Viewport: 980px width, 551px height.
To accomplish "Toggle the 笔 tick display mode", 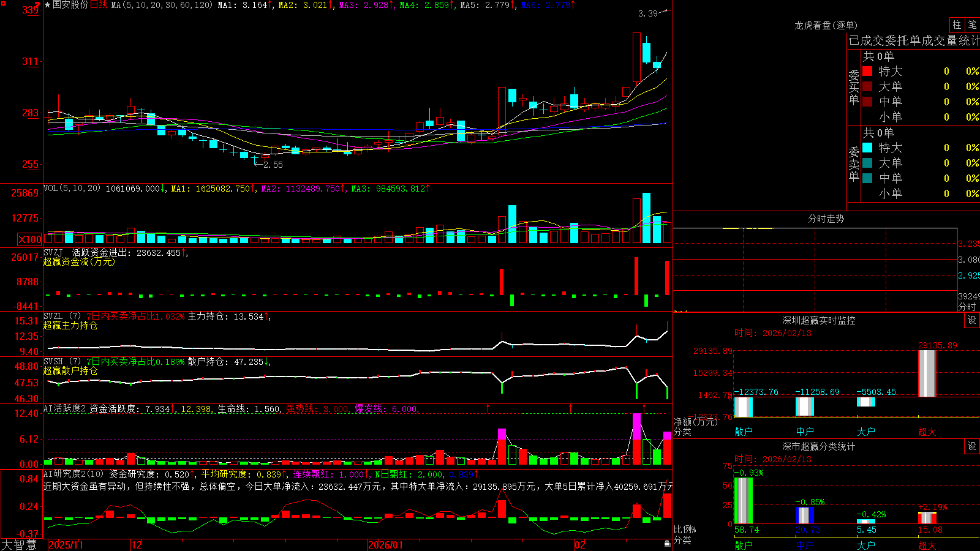I will coord(972,24).
